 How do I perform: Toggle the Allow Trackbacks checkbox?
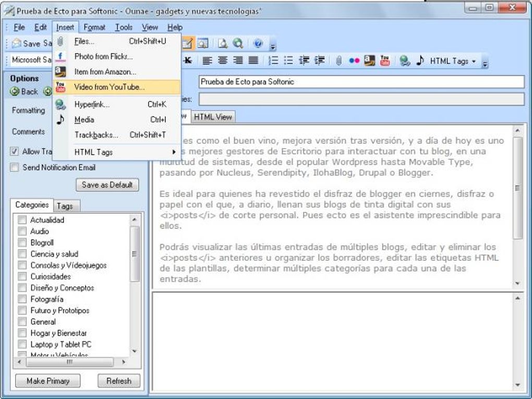(x=14, y=151)
